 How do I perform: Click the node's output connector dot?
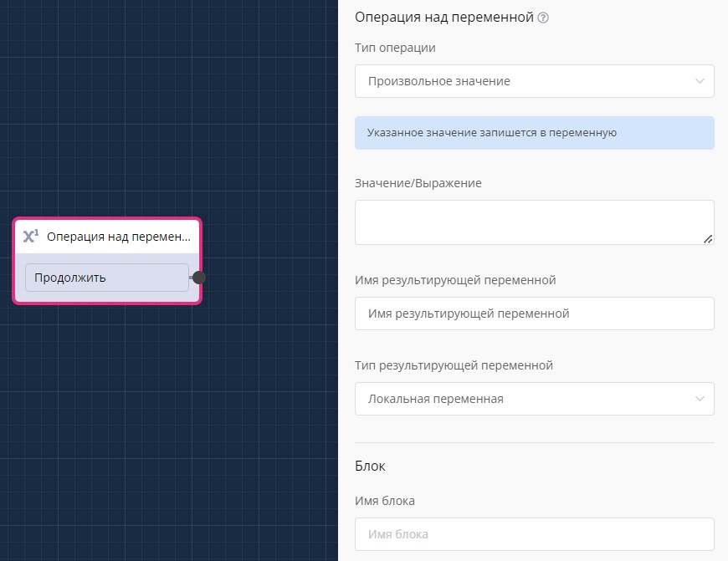199,278
